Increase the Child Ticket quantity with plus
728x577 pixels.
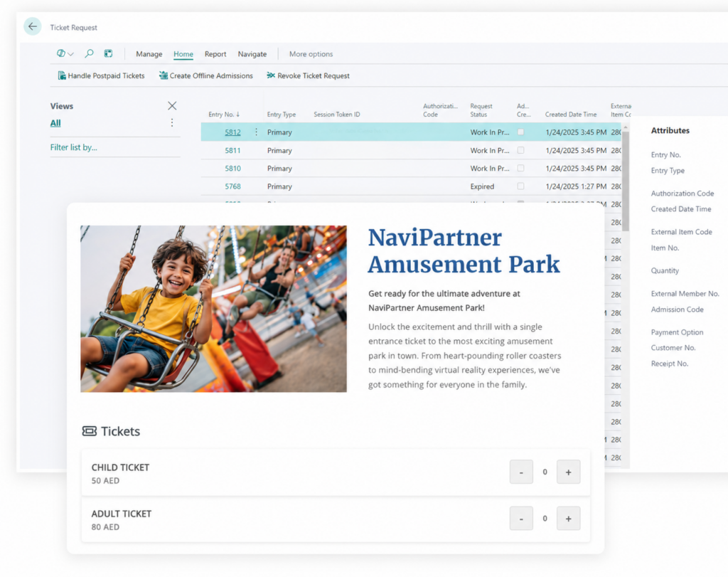568,472
